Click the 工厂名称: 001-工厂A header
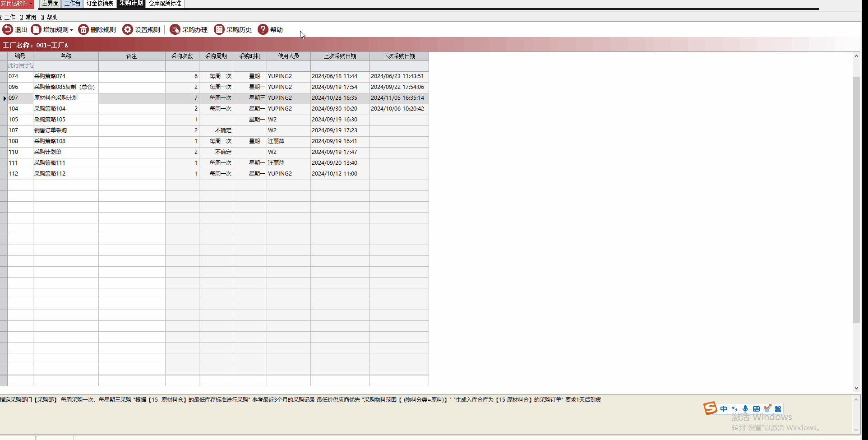The width and height of the screenshot is (868, 440). point(36,45)
